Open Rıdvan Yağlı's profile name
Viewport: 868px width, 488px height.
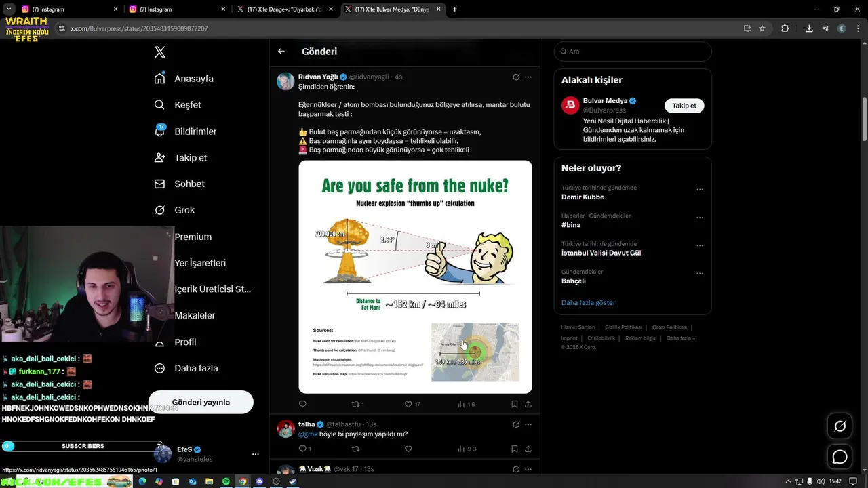[x=317, y=77]
